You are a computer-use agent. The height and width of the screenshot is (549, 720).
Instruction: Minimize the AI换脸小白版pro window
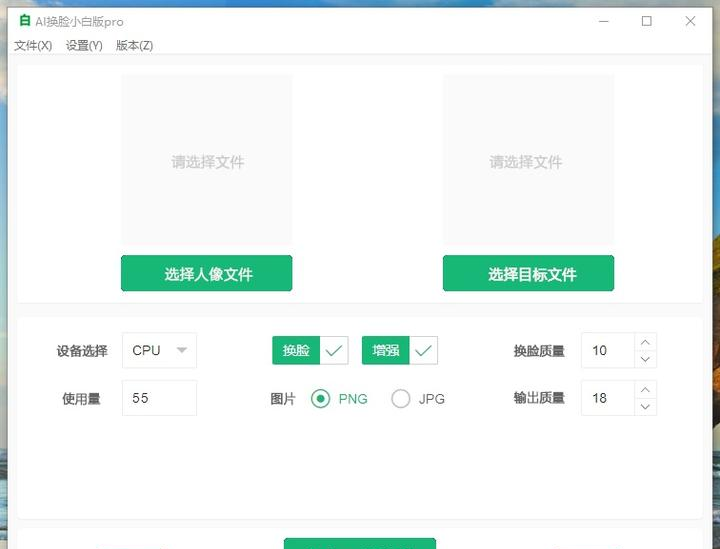pos(604,21)
